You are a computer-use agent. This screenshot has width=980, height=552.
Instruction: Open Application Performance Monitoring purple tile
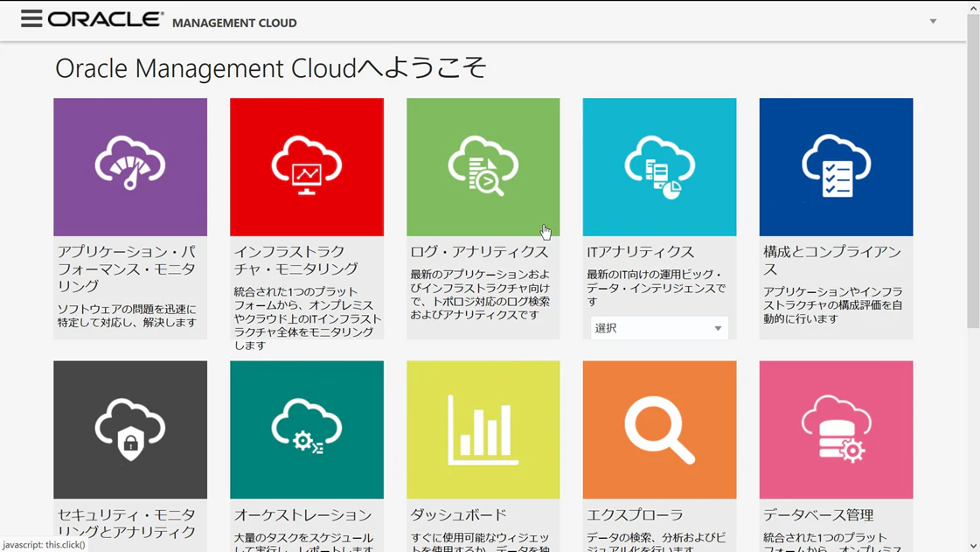pyautogui.click(x=130, y=167)
